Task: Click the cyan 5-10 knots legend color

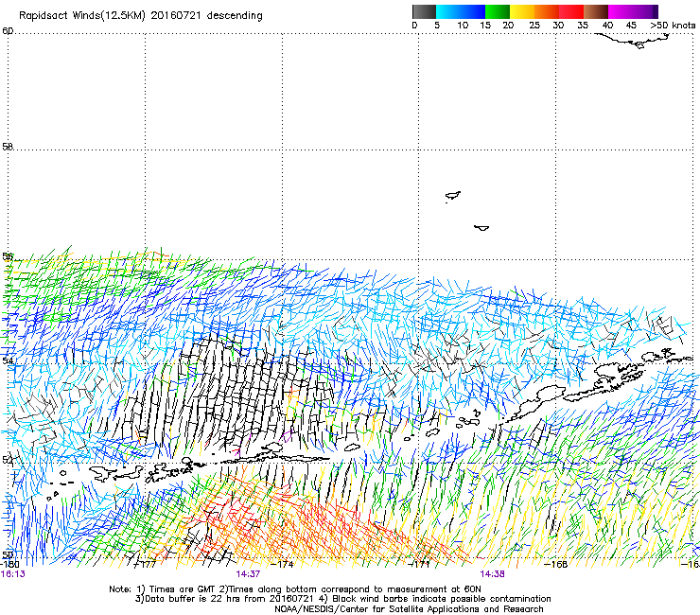Action: coord(448,11)
